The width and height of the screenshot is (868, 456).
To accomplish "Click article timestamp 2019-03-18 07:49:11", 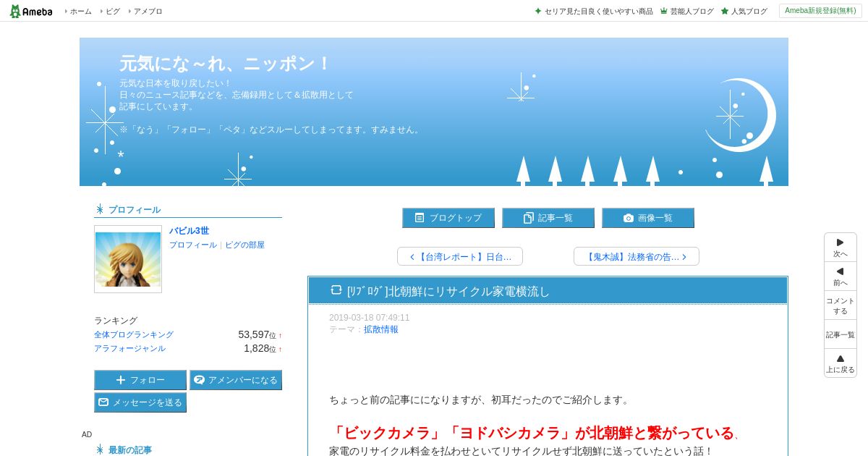I will tap(369, 318).
